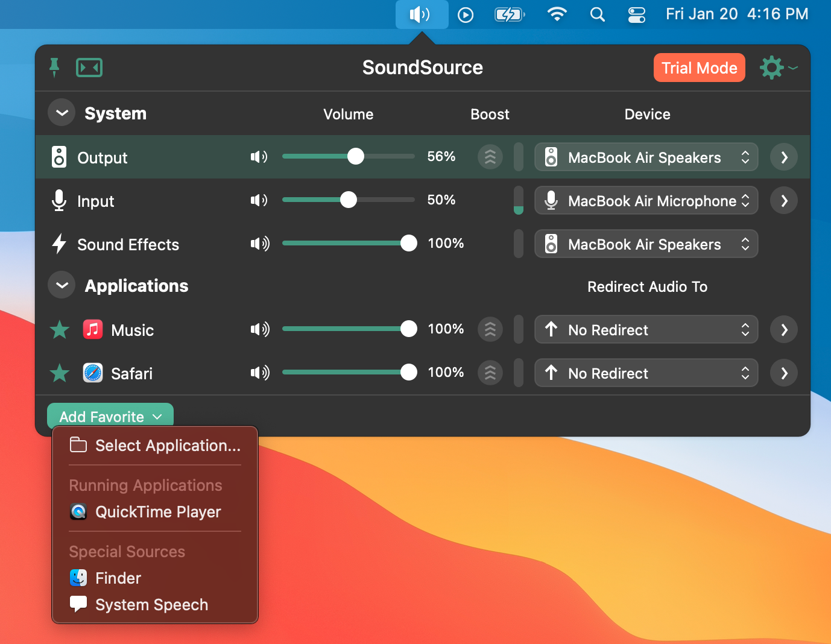Click the Input level meter
This screenshot has height=644, width=831.
pyautogui.click(x=519, y=200)
